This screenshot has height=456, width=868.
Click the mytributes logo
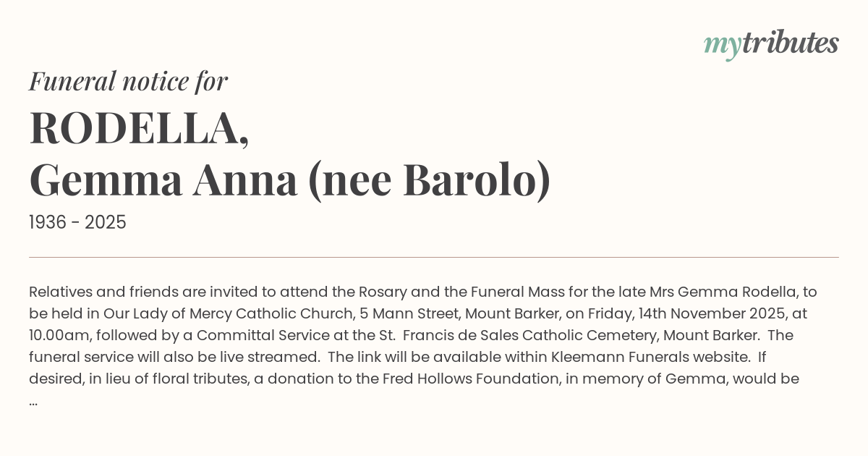click(771, 43)
